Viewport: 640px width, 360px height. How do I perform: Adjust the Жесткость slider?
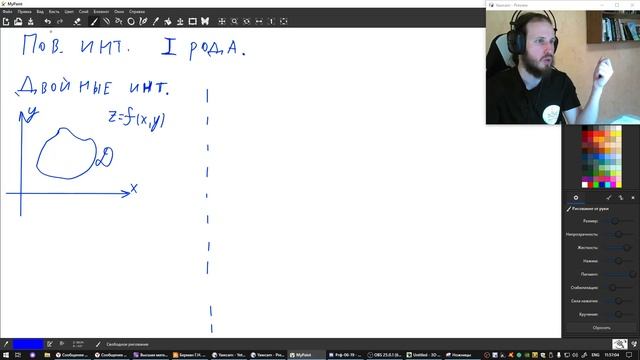click(x=620, y=248)
